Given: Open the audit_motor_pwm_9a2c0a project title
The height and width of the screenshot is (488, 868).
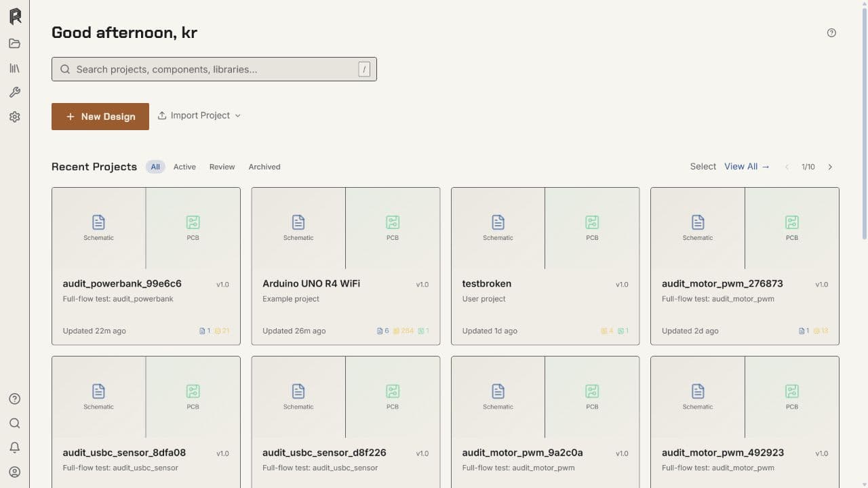Looking at the screenshot, I should click(523, 453).
